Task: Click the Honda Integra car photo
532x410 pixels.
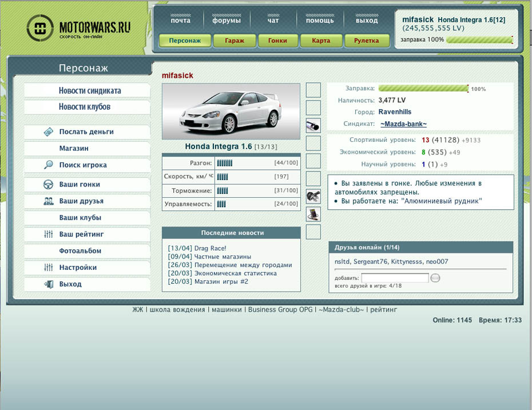Action: (231, 112)
